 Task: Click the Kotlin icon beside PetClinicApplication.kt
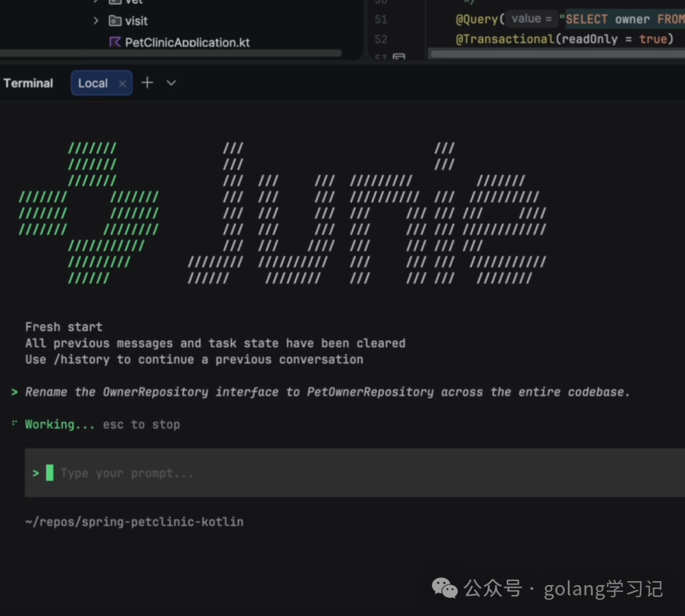(x=115, y=42)
